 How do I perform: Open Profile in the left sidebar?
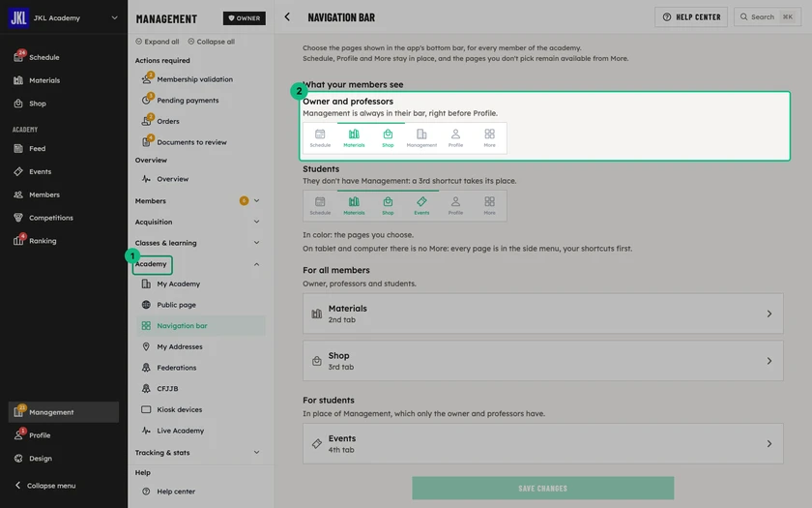[x=63, y=434]
